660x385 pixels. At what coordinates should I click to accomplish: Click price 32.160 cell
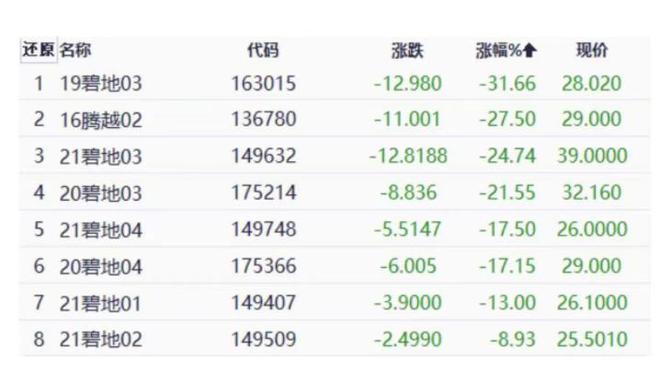[592, 192]
